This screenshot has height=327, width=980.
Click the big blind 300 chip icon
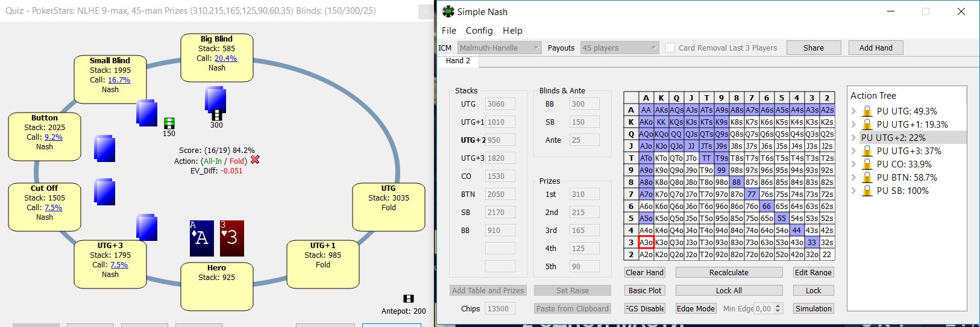point(216,115)
